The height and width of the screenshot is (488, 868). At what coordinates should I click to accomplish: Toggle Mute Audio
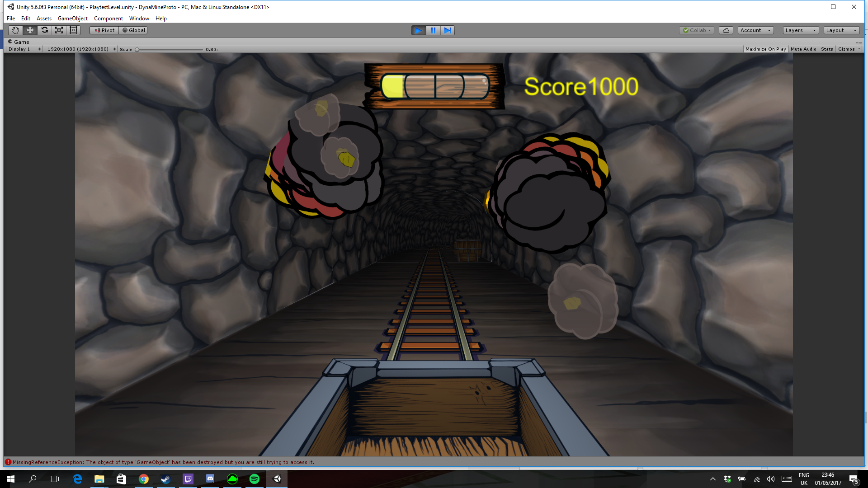[x=803, y=49]
